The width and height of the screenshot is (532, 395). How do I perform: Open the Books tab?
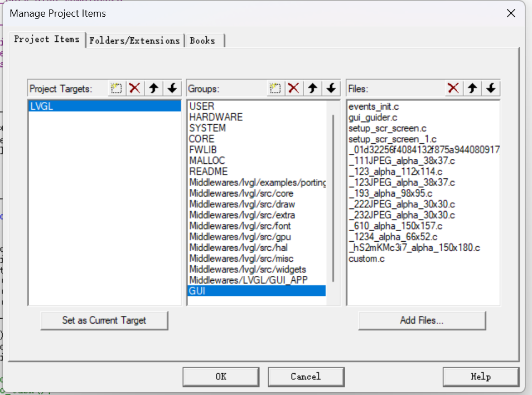[x=204, y=40]
